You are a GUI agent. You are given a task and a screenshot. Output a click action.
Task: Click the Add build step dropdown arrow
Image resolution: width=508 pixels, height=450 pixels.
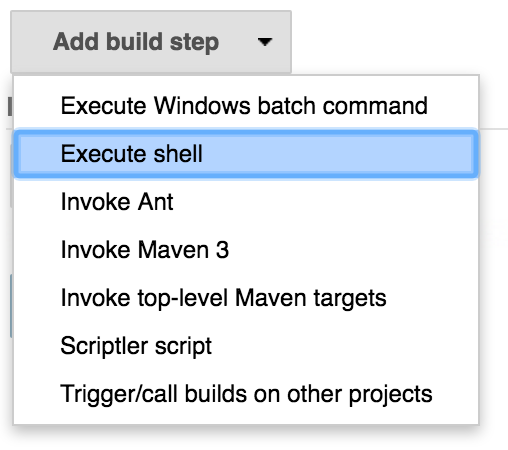(265, 42)
